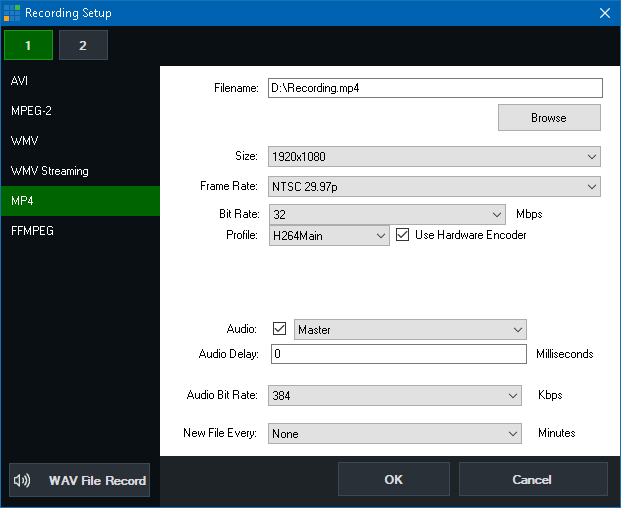621x508 pixels.
Task: Choose the FFMPEG format option
Action: point(80,231)
